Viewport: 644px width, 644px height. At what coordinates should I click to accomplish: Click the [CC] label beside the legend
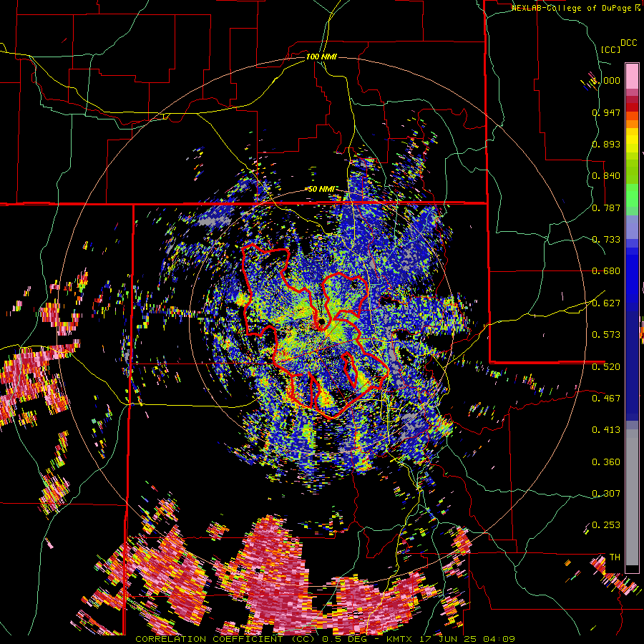click(610, 49)
